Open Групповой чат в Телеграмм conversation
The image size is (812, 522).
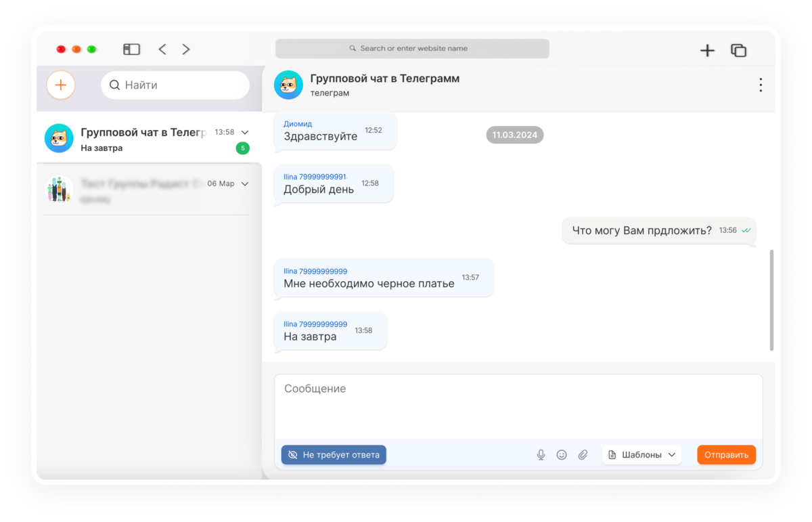[149, 139]
